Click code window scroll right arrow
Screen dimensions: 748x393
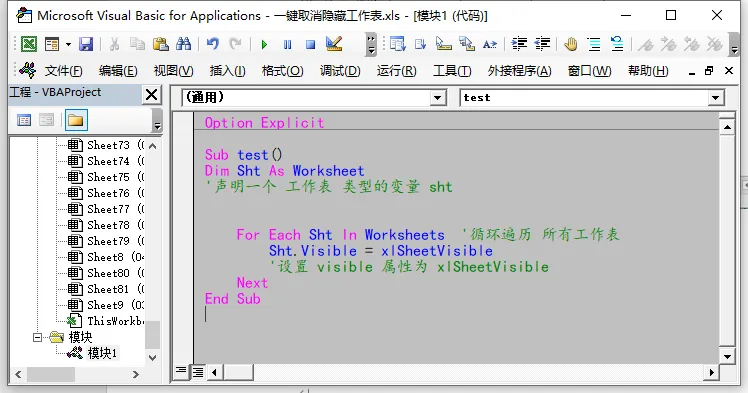coord(712,372)
